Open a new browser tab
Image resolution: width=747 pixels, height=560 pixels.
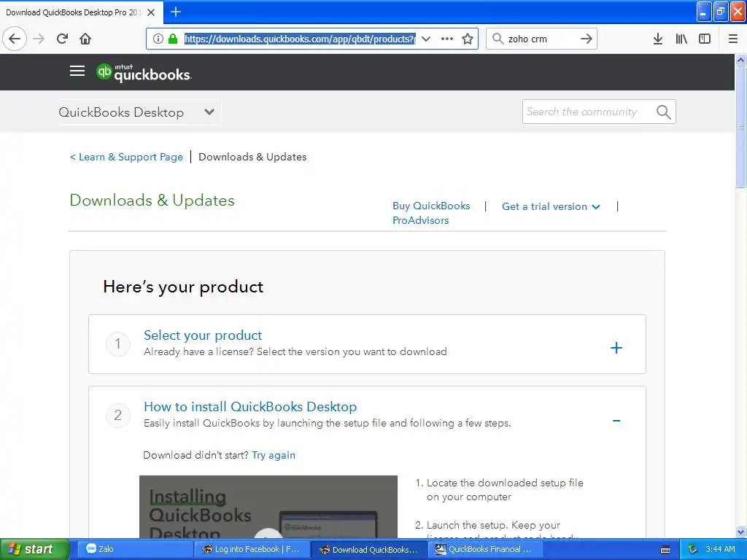coord(176,12)
